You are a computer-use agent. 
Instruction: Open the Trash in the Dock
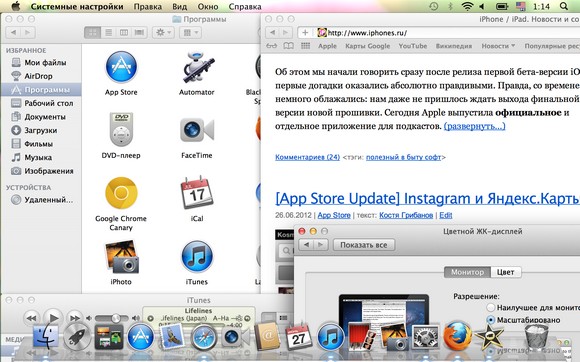coord(536,336)
